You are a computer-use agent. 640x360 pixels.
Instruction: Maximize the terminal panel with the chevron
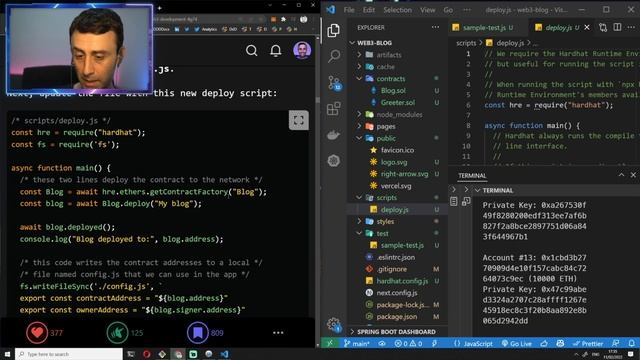click(621, 175)
